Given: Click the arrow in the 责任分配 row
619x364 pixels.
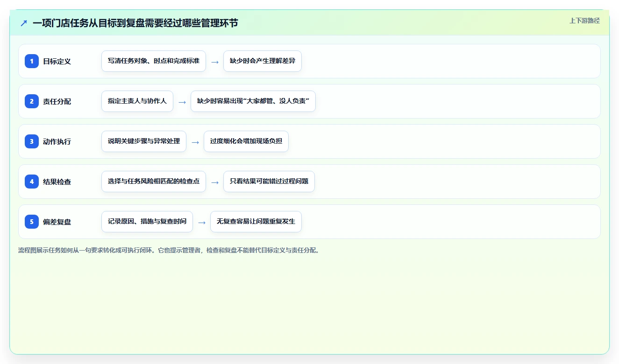Looking at the screenshot, I should pyautogui.click(x=182, y=102).
